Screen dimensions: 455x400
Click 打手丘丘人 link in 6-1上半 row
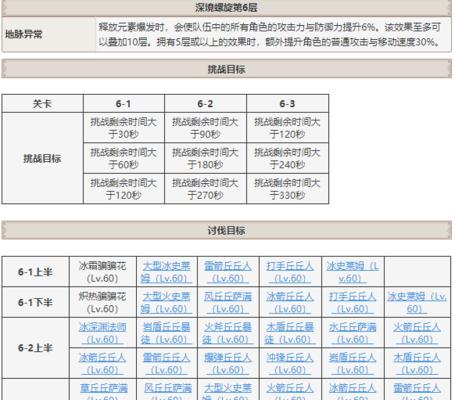[290, 272]
